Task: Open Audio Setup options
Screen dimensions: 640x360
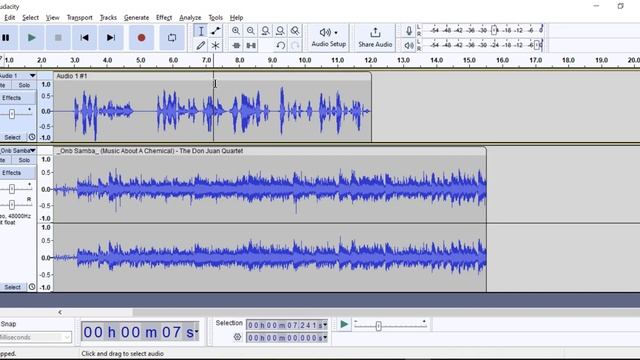Action: click(329, 38)
